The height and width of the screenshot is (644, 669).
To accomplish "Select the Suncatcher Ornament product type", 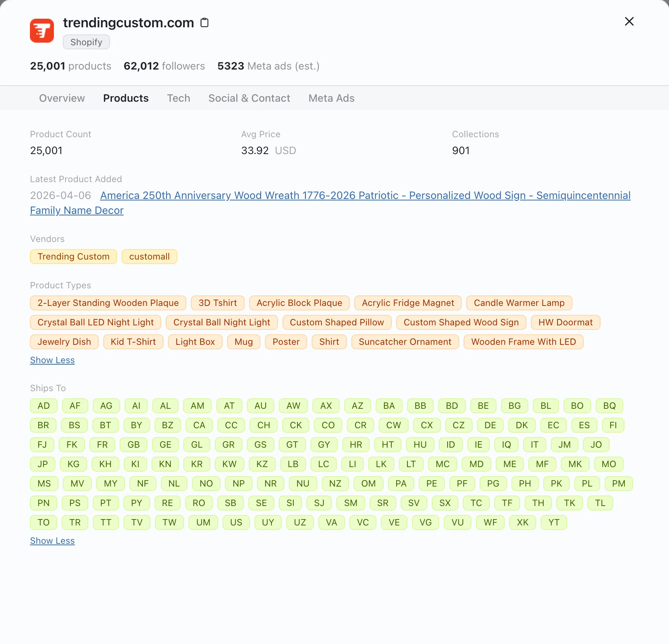I will point(405,342).
